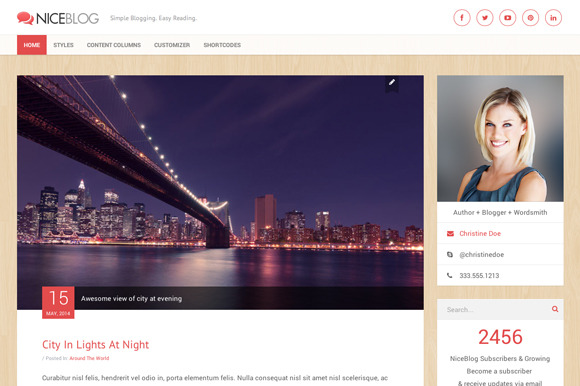Screen dimensions: 580x386
Task: Open the Customizer menu item
Action: 172,45
